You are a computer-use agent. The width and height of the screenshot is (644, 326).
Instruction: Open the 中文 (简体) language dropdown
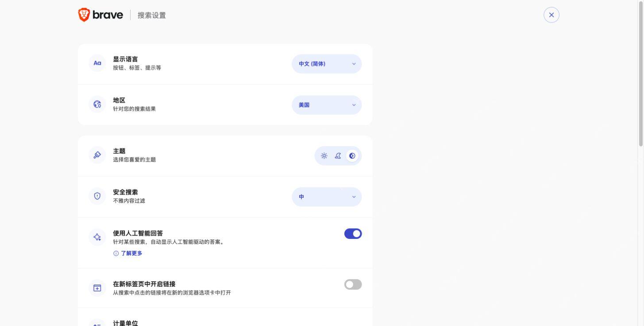click(327, 64)
